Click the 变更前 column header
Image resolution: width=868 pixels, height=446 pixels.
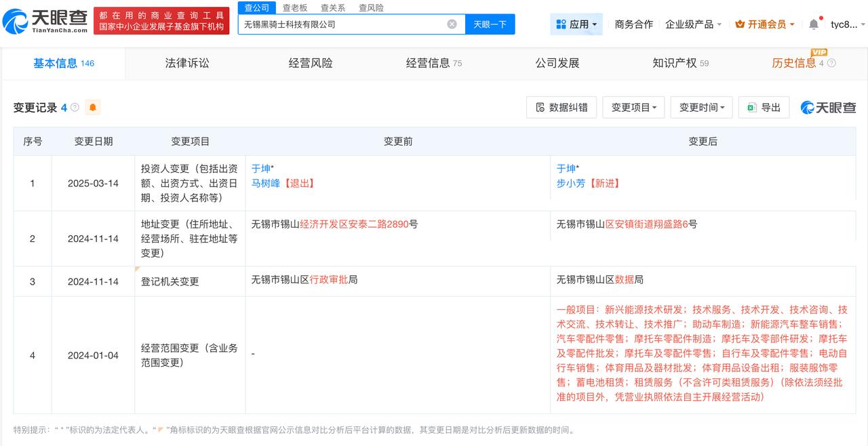coord(398,142)
